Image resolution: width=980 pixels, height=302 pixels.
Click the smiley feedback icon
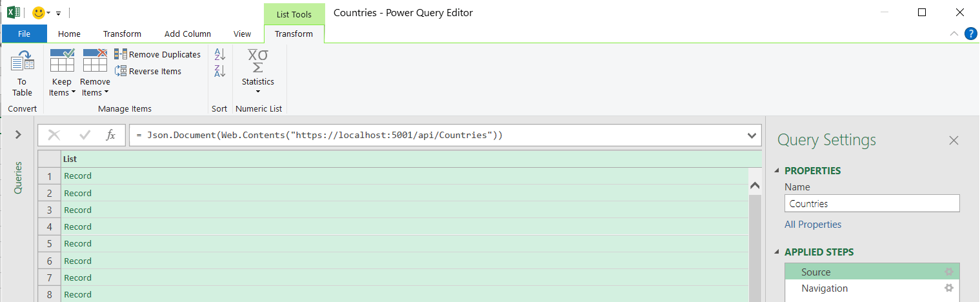click(x=39, y=13)
